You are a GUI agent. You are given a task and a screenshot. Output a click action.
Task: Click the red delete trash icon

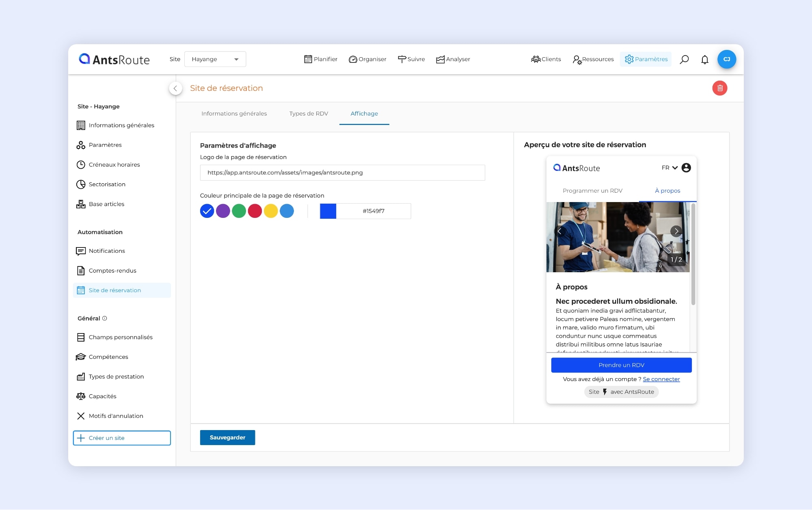(719, 88)
